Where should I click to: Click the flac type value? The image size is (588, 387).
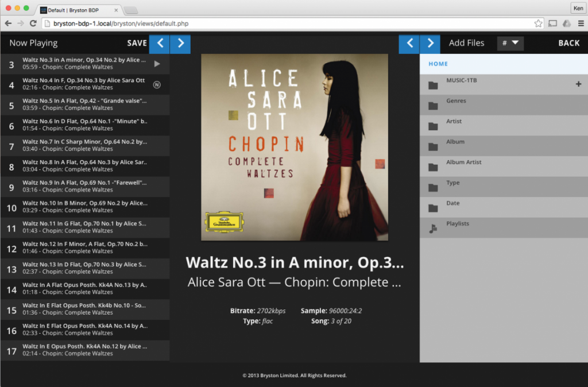[267, 321]
